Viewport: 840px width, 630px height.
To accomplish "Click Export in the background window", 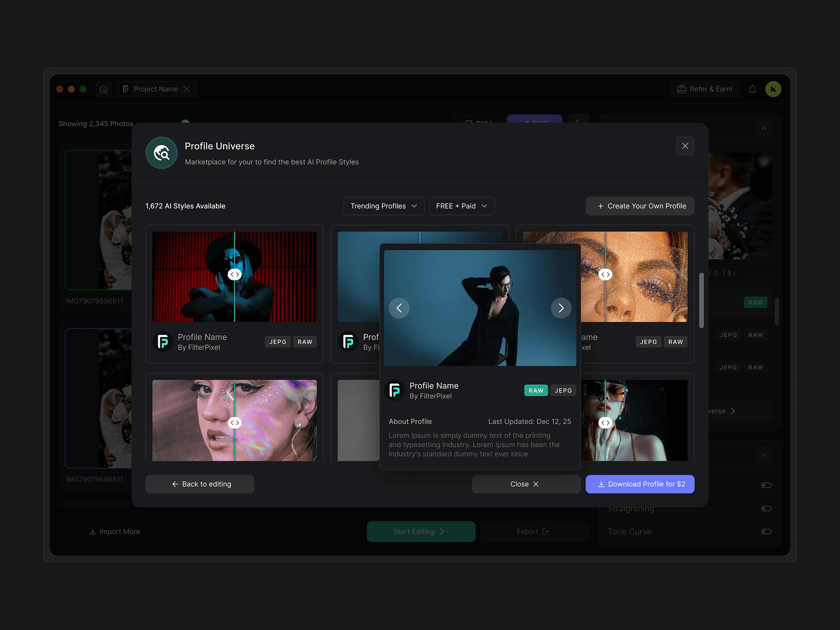I will pyautogui.click(x=534, y=532).
